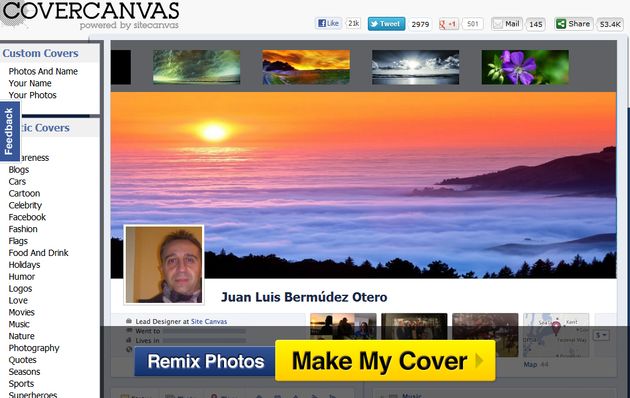Click the main sunset cover image
This screenshot has height=398, width=630.
point(363,185)
